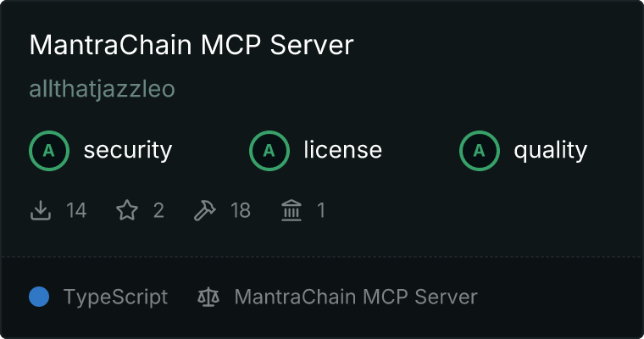Click the star favorites icon
The image size is (644, 339).
click(127, 210)
